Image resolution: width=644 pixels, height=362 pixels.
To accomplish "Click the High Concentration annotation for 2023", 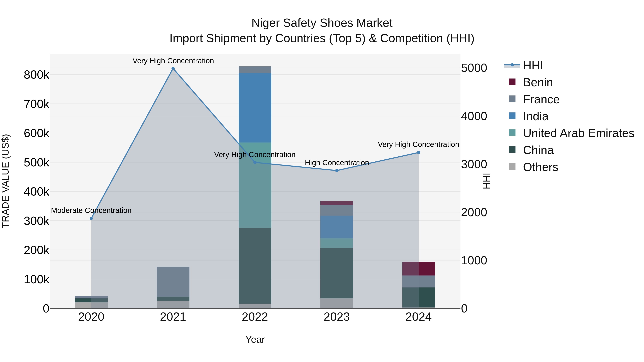I will (x=337, y=163).
